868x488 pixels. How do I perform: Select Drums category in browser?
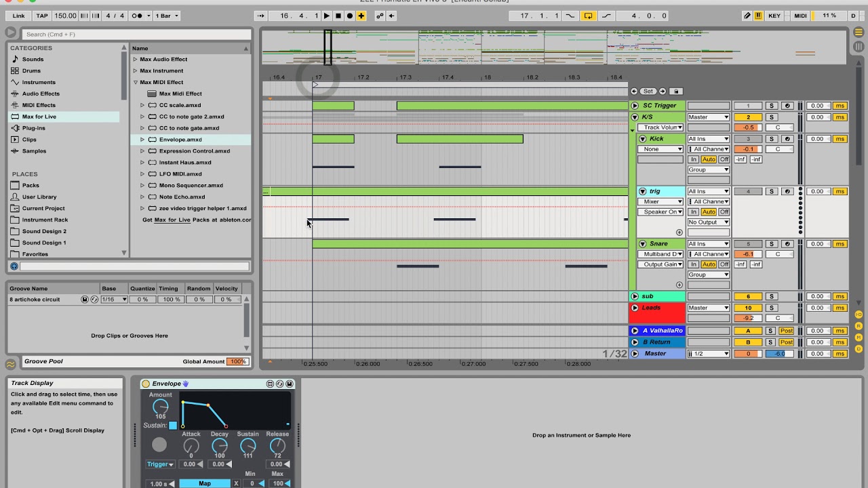31,70
